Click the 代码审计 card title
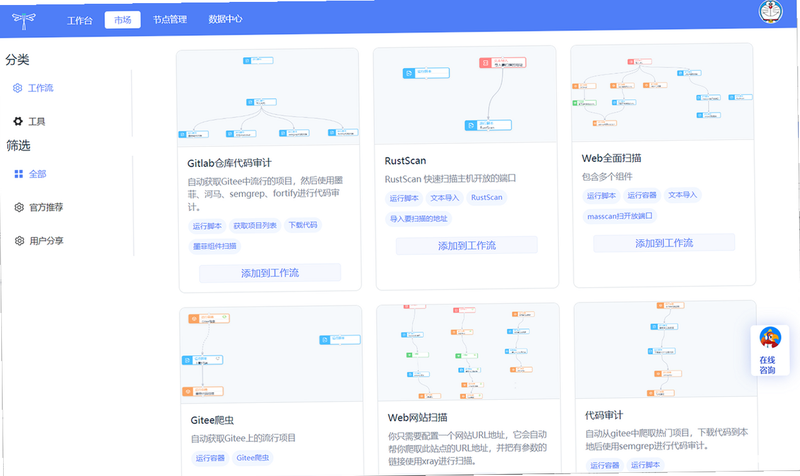The width and height of the screenshot is (800, 476). click(604, 415)
